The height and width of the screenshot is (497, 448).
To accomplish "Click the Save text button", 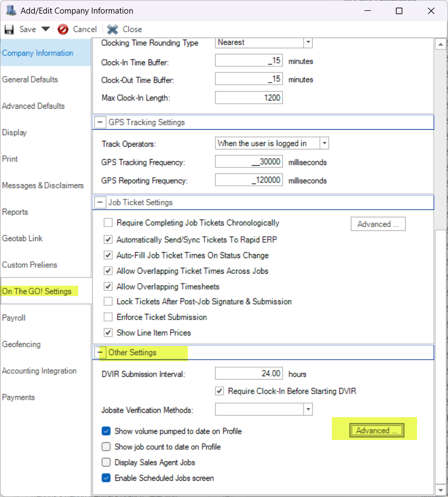I will pos(28,29).
